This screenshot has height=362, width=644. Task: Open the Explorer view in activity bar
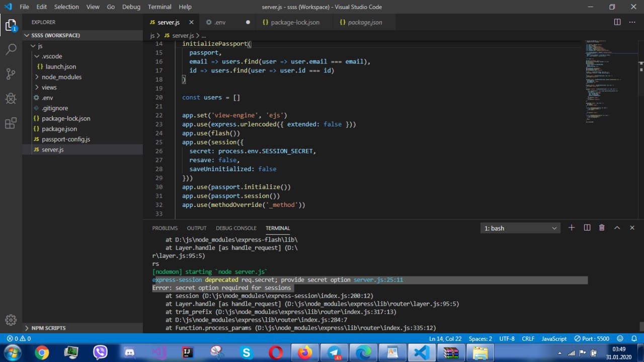click(x=11, y=25)
